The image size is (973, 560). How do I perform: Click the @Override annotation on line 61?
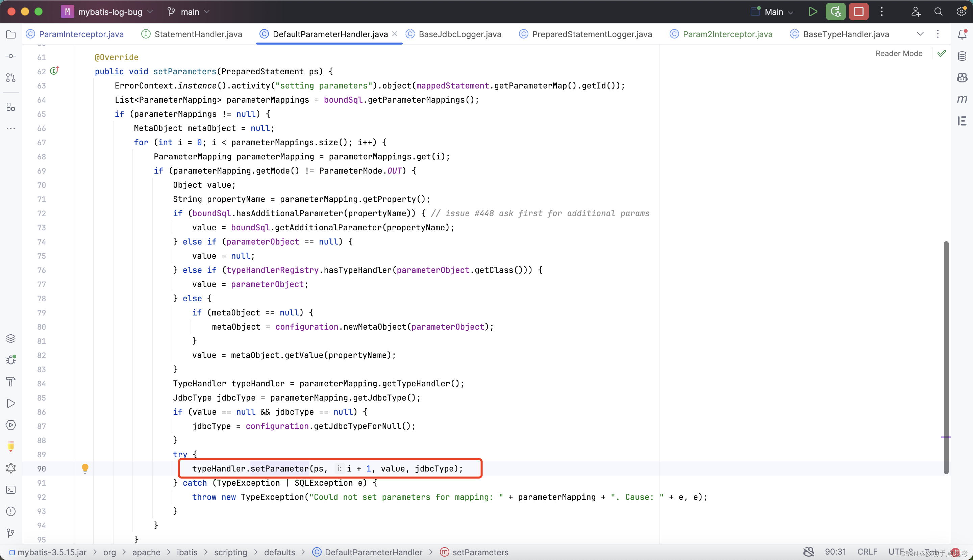(x=117, y=57)
